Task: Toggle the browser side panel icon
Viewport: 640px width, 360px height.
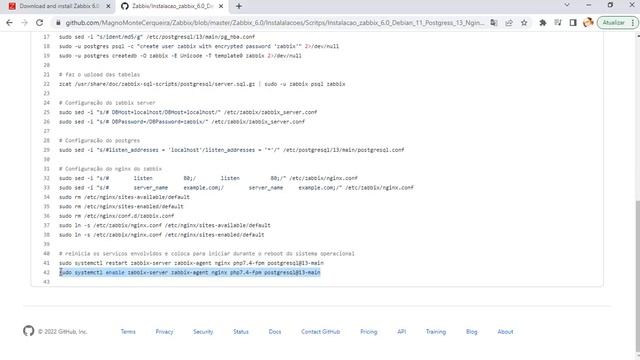Action: click(573, 23)
